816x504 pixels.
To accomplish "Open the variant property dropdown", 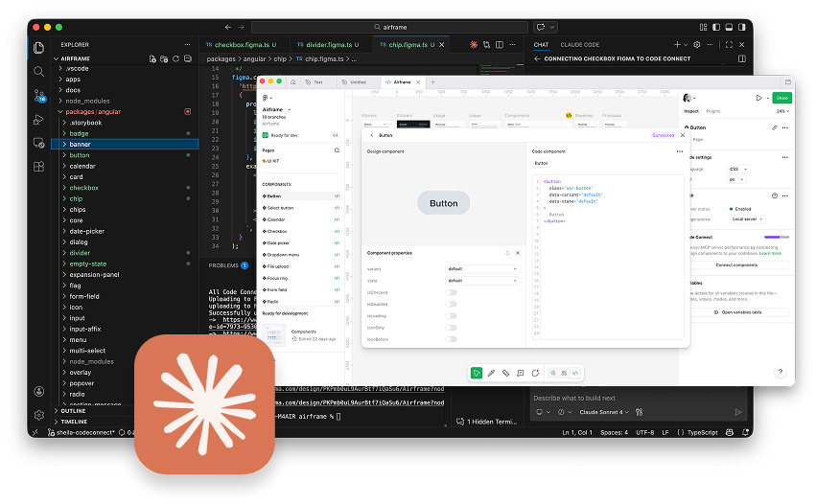I will click(x=483, y=269).
